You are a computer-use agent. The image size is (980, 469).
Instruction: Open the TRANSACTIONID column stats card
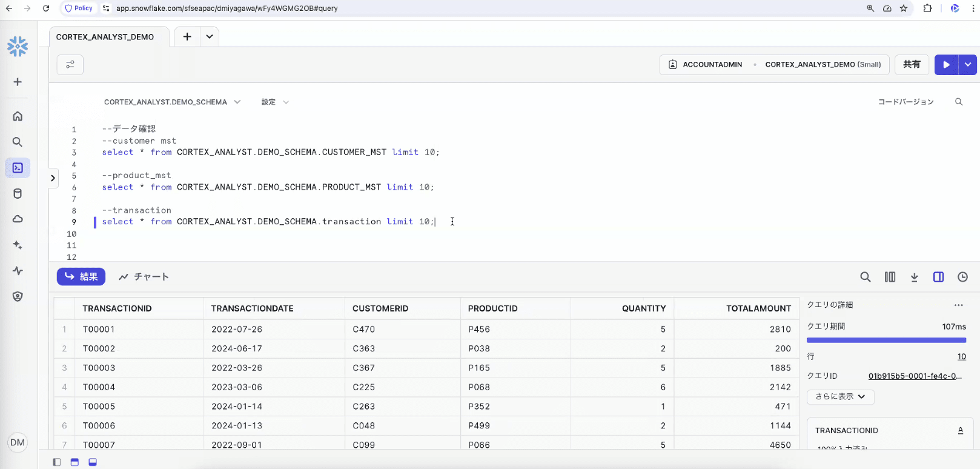889,434
